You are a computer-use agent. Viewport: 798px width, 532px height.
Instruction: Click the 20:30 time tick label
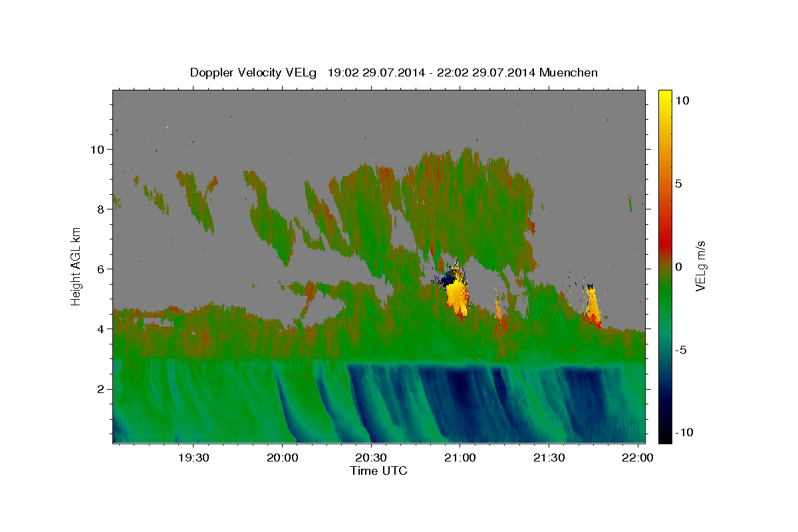click(x=371, y=458)
